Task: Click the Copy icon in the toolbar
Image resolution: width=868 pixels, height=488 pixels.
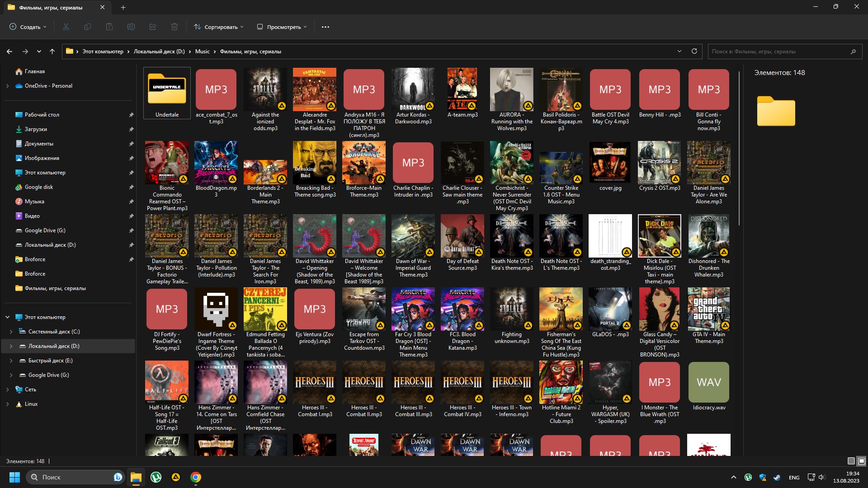Action: point(88,27)
